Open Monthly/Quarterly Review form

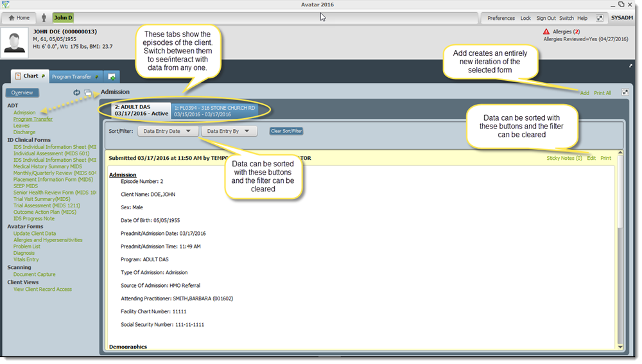pos(55,173)
